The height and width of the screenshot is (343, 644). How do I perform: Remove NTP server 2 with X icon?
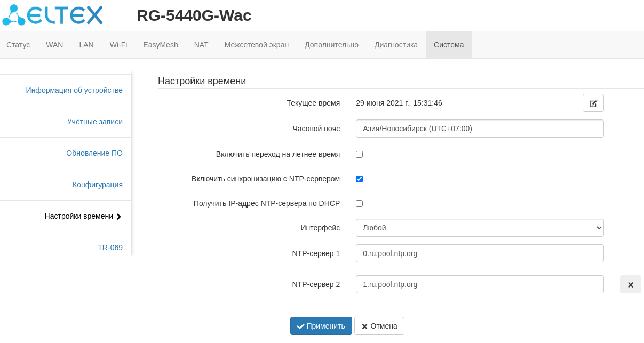(630, 284)
